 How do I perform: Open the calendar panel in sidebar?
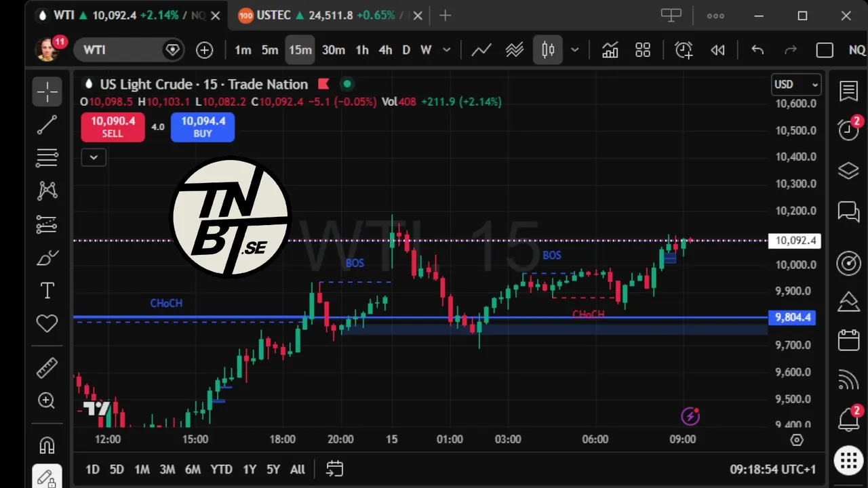(x=848, y=340)
